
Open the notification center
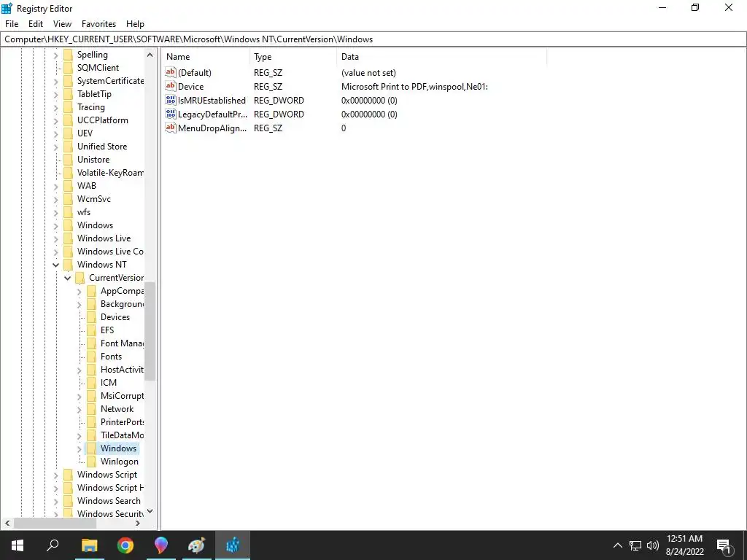(724, 545)
